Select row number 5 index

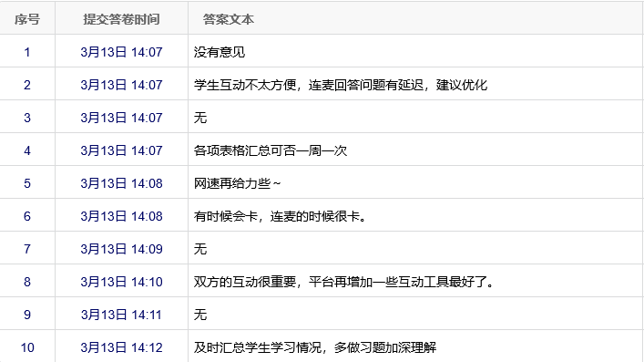coord(27,183)
